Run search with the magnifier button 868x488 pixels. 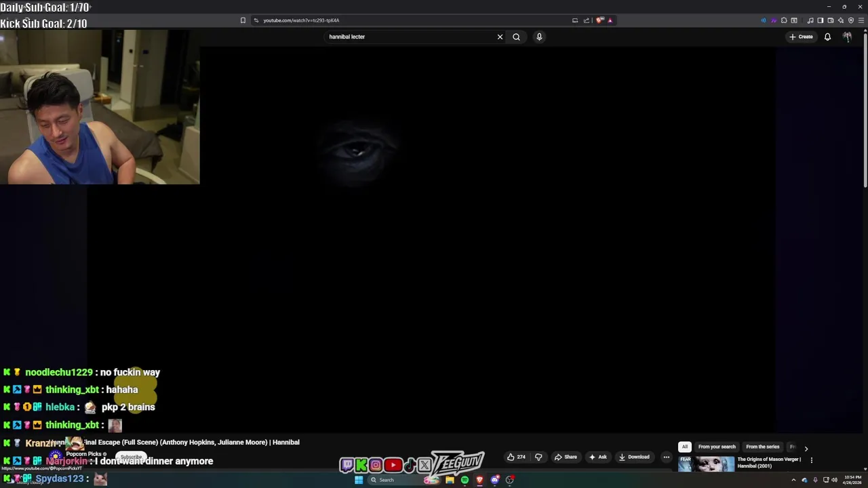(516, 37)
